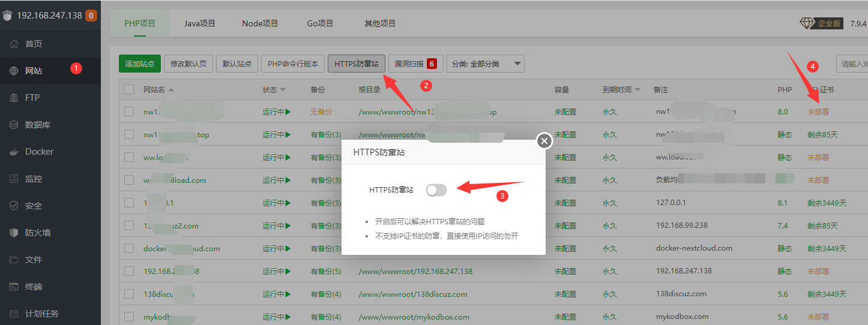Sort by 网站名 column arrow
Screen dimensions: 868x325
[x=171, y=89]
